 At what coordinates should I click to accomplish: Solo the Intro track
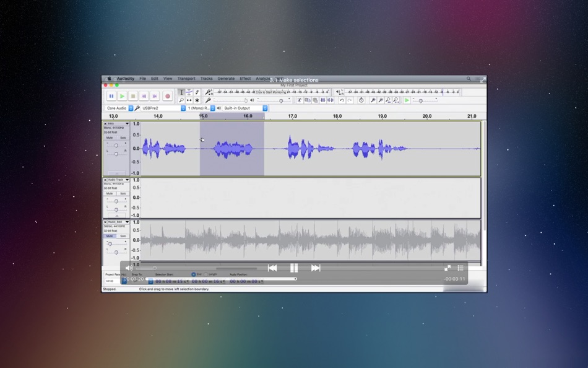pyautogui.click(x=122, y=137)
